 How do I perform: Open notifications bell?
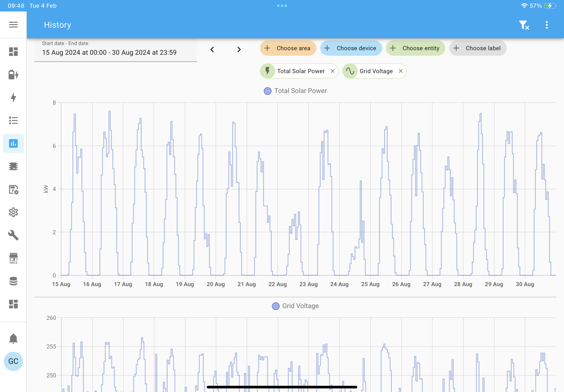pos(13,338)
